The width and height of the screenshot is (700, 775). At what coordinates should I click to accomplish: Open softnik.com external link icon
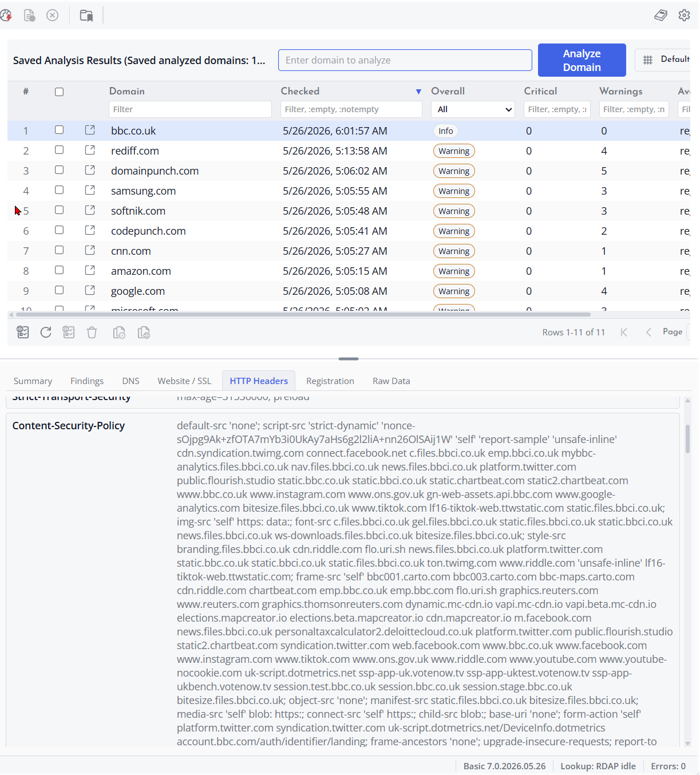pos(90,210)
